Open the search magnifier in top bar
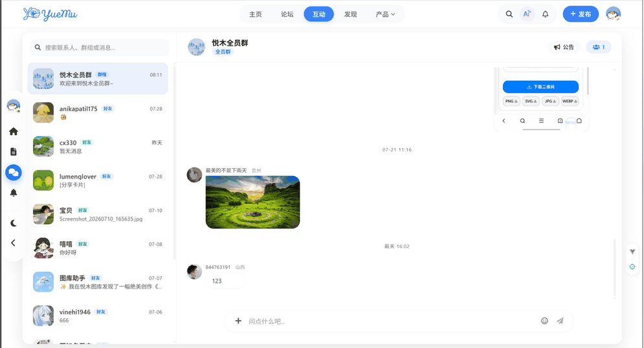This screenshot has width=644, height=348. (509, 14)
